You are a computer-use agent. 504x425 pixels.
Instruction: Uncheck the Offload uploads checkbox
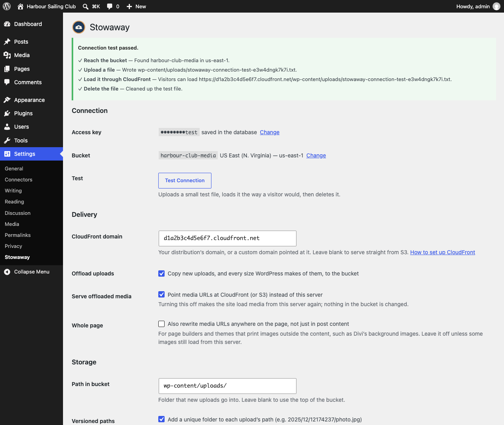(161, 273)
